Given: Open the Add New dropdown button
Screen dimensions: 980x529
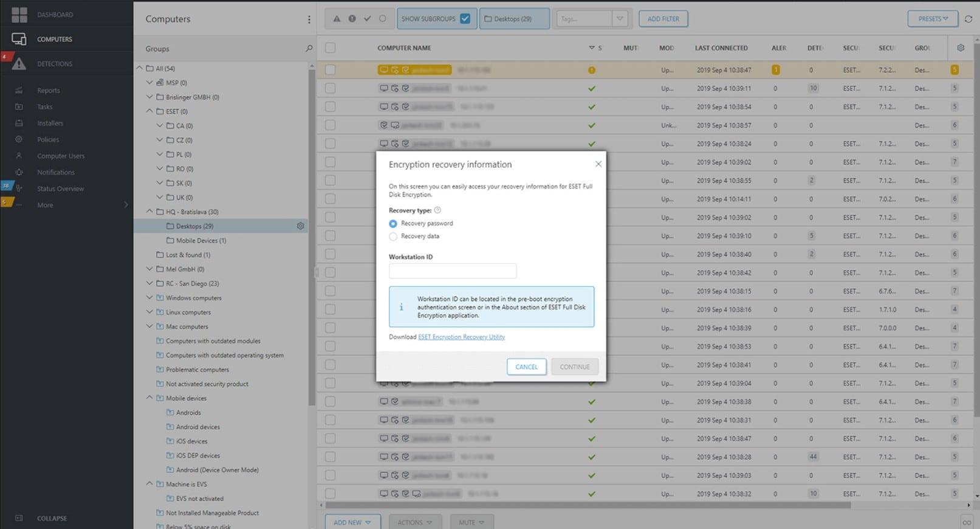Looking at the screenshot, I should [352, 522].
